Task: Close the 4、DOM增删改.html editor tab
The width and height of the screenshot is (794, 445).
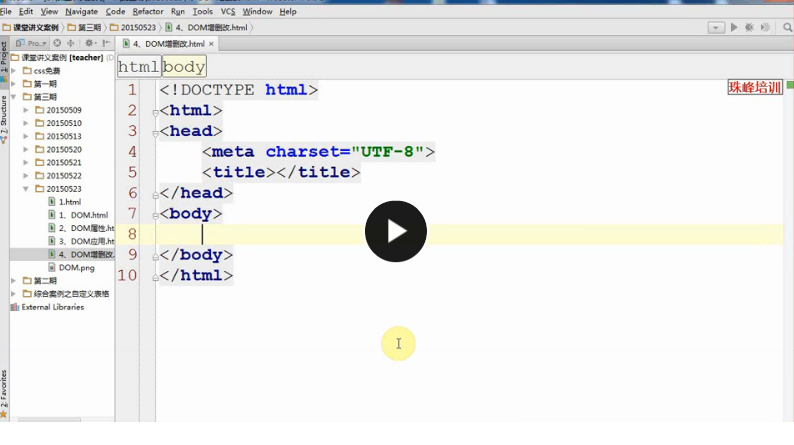Action: (x=211, y=44)
